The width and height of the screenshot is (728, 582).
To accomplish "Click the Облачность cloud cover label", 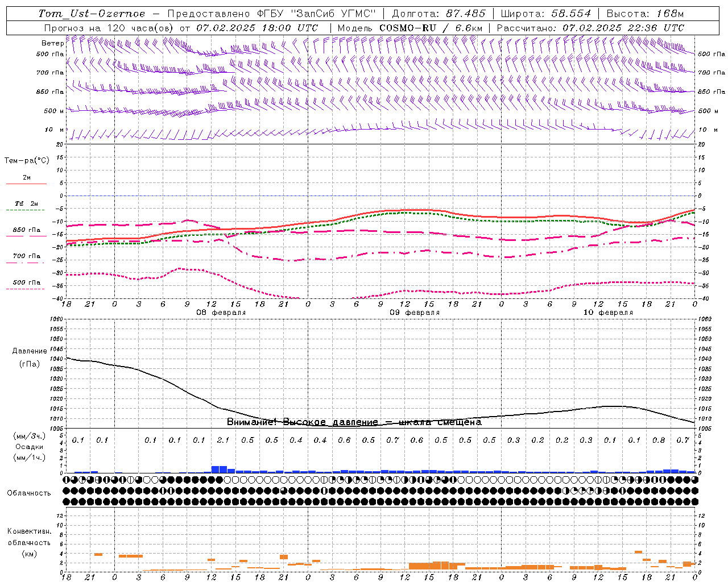I will click(29, 493).
